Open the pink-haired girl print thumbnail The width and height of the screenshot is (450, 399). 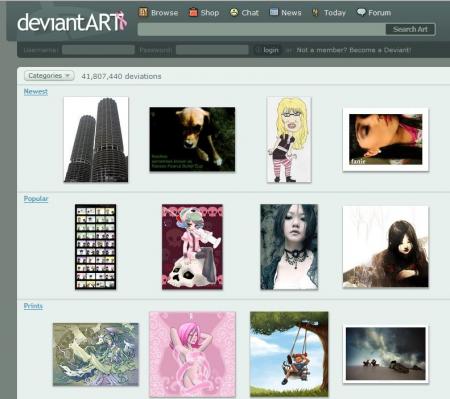192,354
